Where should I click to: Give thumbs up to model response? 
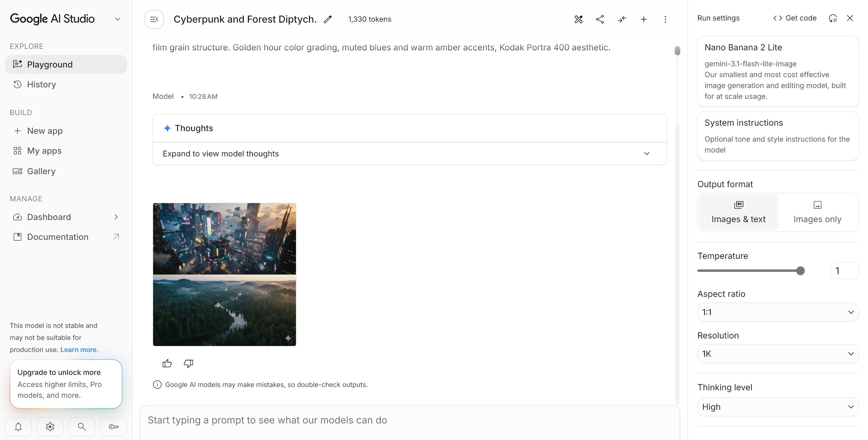(167, 363)
